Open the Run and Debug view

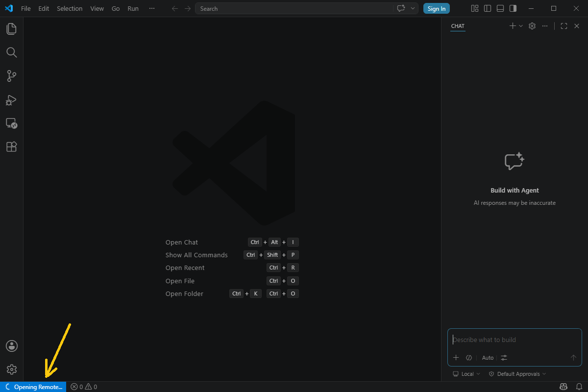pyautogui.click(x=11, y=100)
